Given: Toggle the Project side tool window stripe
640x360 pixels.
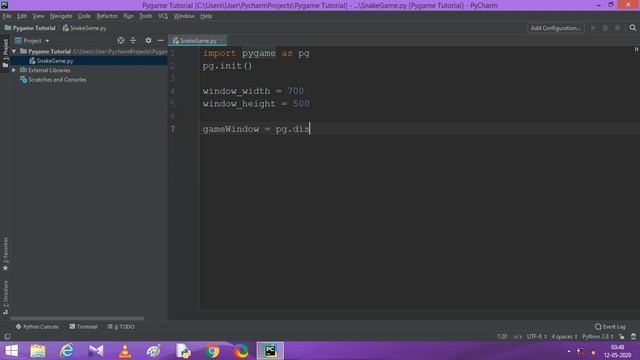Looking at the screenshot, I should [5, 53].
